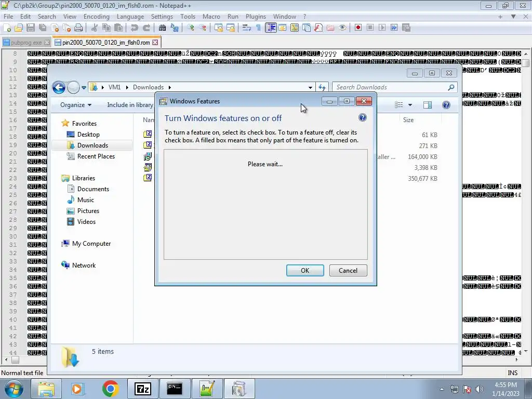Open 7-Zip from the taskbar

pyautogui.click(x=142, y=389)
